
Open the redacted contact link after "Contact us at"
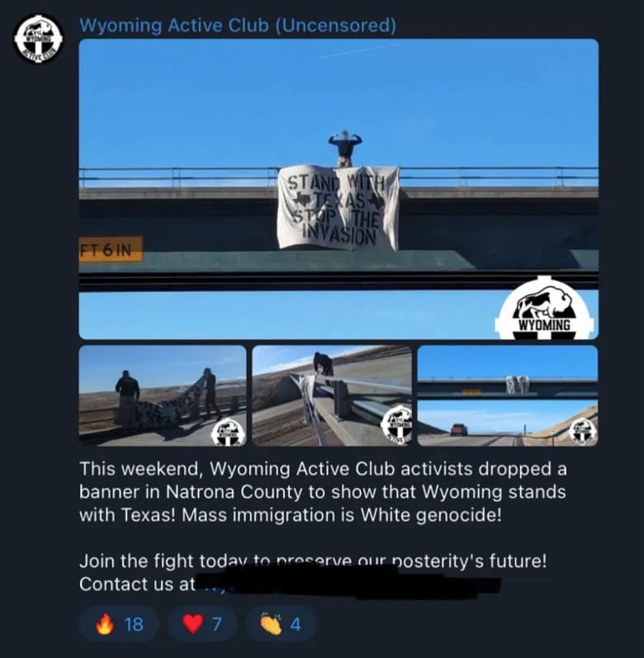pyautogui.click(x=348, y=585)
